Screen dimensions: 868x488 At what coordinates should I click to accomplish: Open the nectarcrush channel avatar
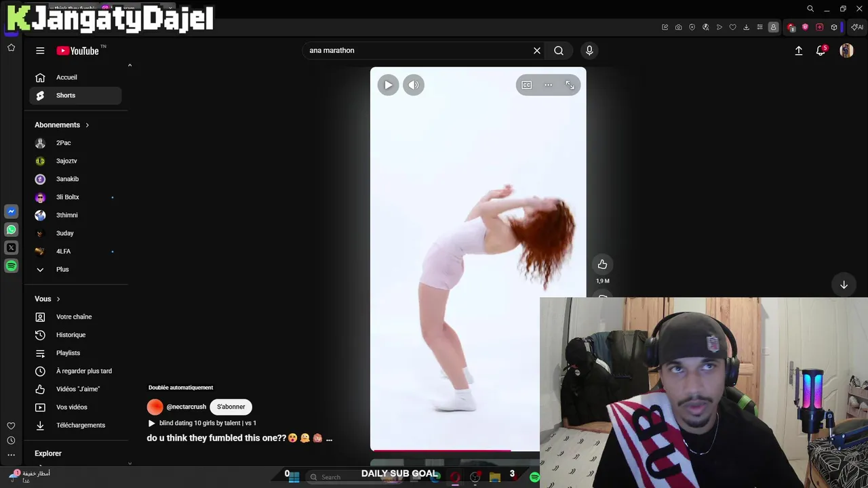pyautogui.click(x=155, y=407)
